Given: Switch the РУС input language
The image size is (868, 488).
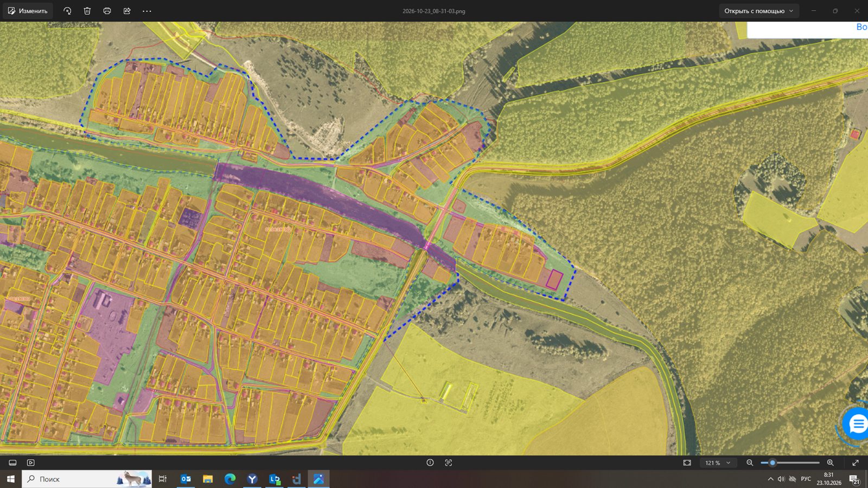Looking at the screenshot, I should coord(806,479).
